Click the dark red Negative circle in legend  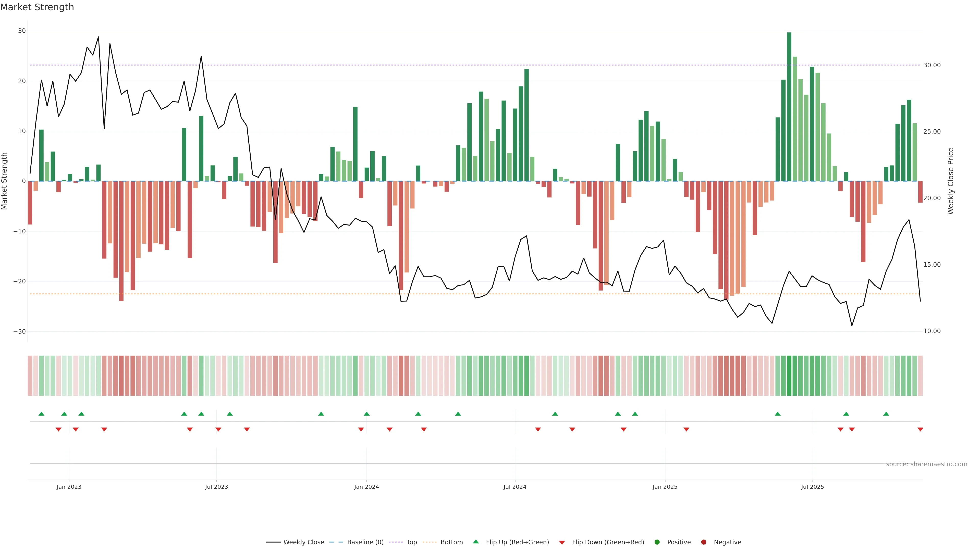point(703,542)
